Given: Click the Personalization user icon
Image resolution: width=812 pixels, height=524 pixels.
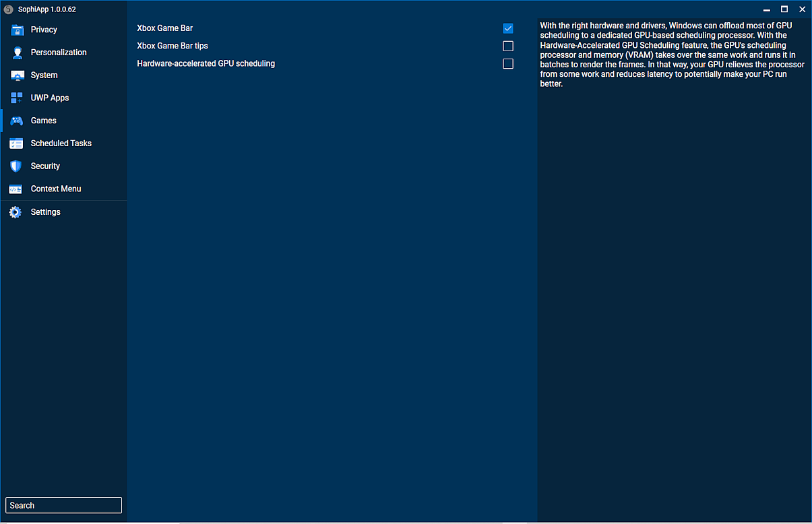Looking at the screenshot, I should pyautogui.click(x=17, y=53).
